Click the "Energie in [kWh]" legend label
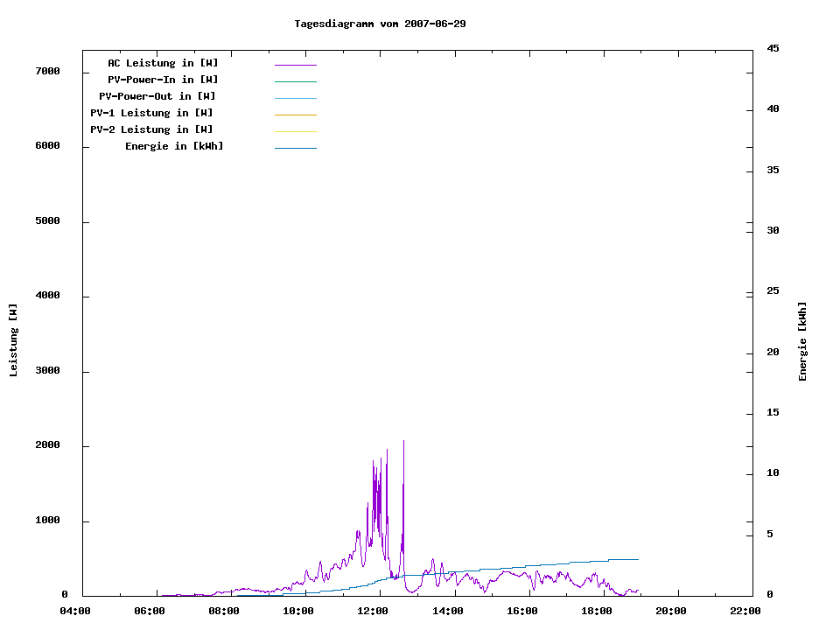840x630 pixels. [x=174, y=146]
